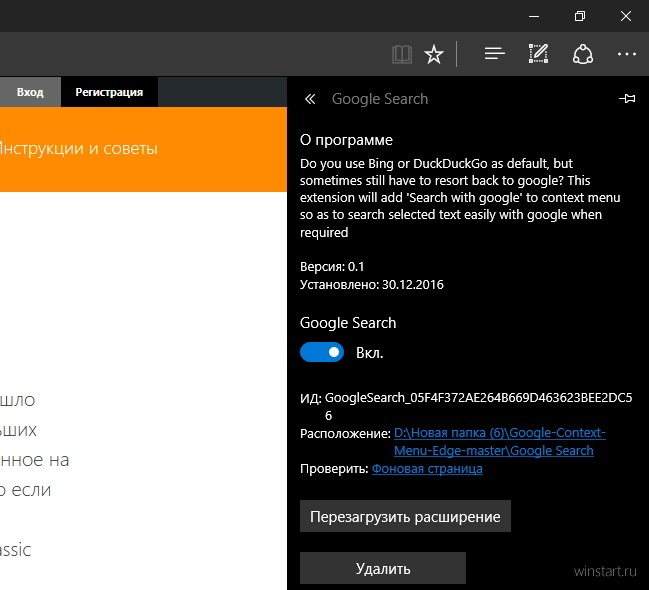The height and width of the screenshot is (590, 649).
Task: Select the Регистрация tab
Action: pyautogui.click(x=109, y=92)
